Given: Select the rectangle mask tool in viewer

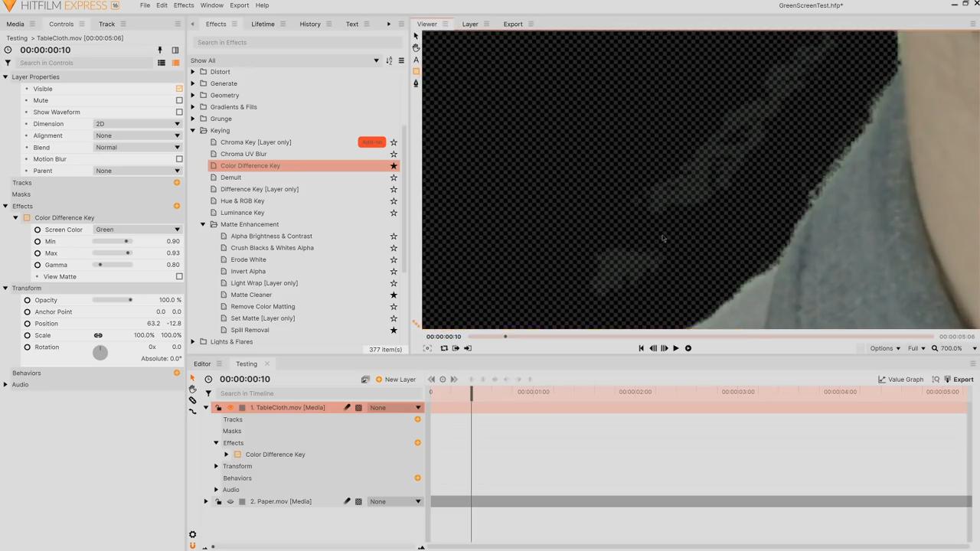Looking at the screenshot, I should (416, 71).
